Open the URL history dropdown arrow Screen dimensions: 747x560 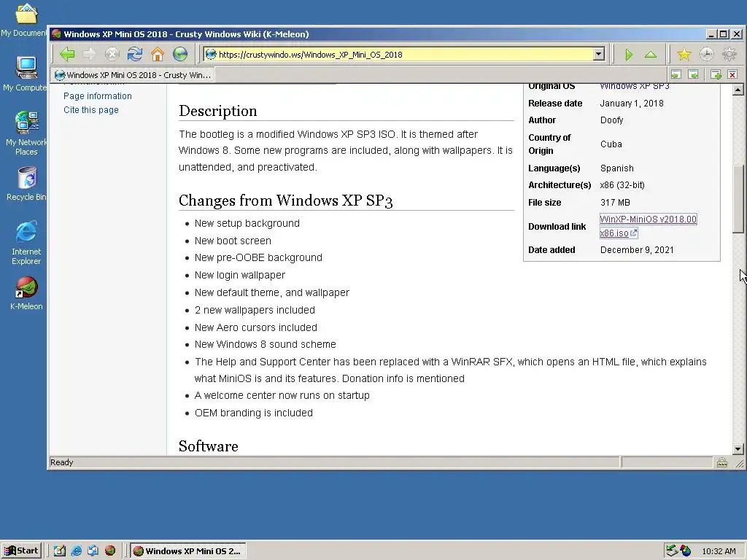(x=599, y=54)
